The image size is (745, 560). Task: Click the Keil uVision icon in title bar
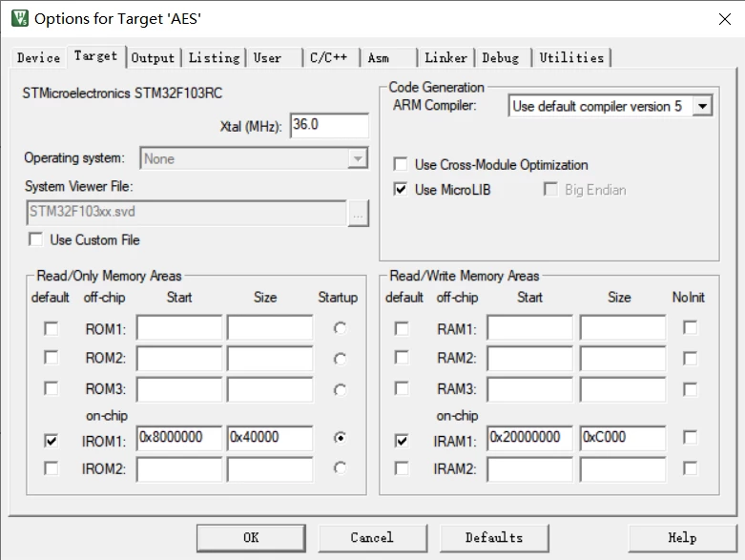(19, 18)
